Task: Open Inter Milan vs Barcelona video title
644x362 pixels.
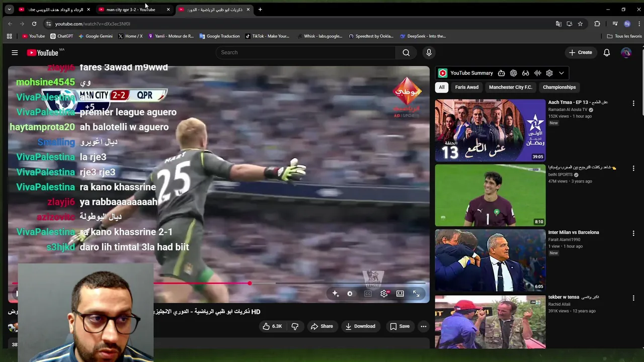Action: pyautogui.click(x=574, y=232)
